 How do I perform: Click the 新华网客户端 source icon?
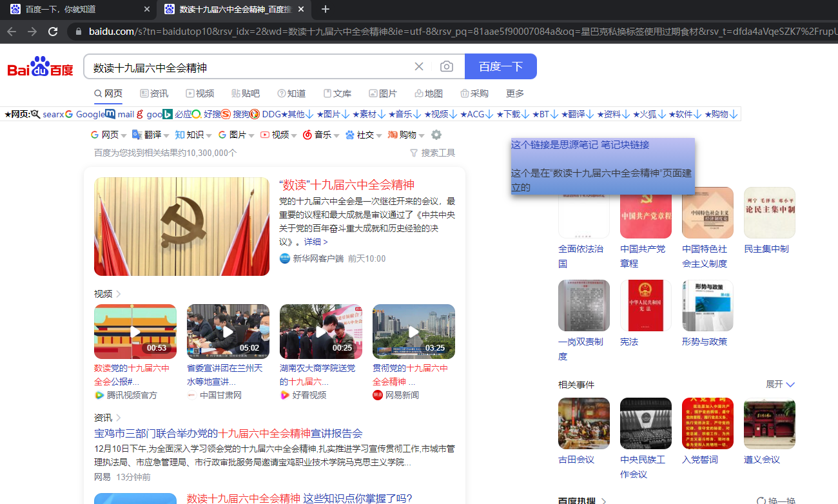point(284,258)
